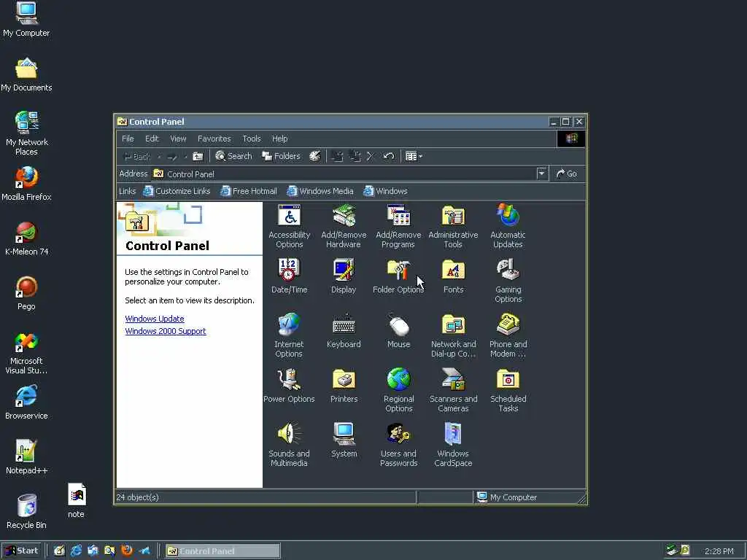Open Automatic Updates applet

coord(508,226)
